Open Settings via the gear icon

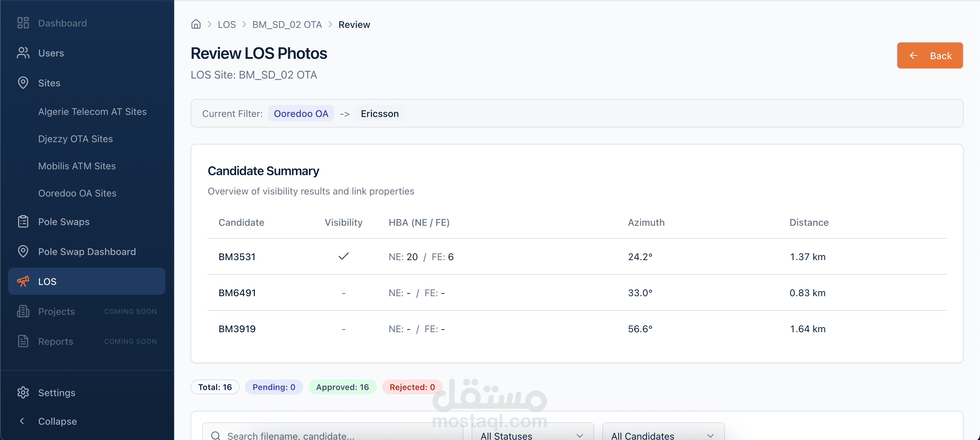[23, 392]
